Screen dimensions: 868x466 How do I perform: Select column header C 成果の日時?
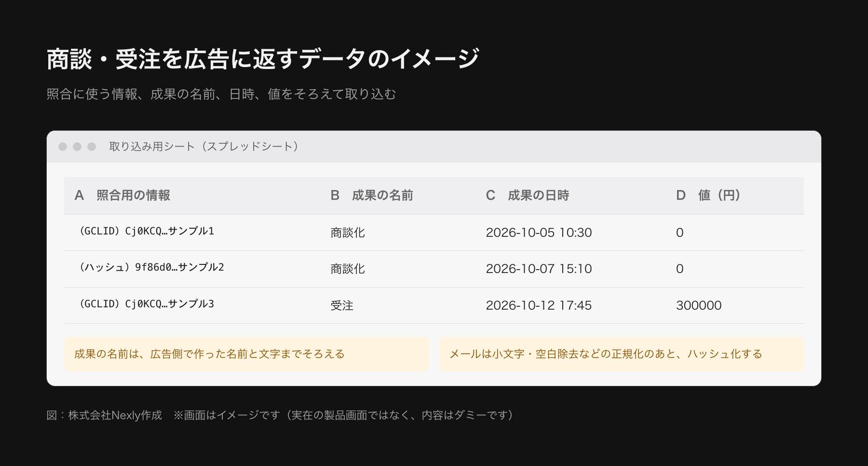528,195
